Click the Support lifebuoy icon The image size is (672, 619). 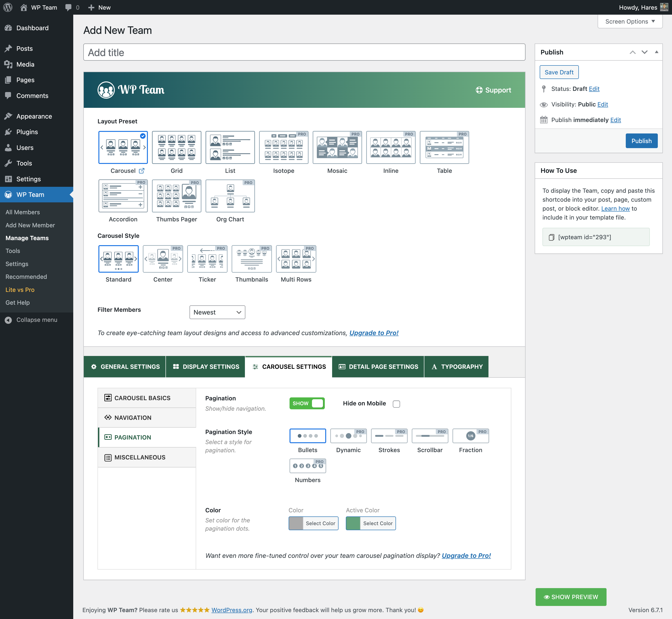tap(479, 90)
